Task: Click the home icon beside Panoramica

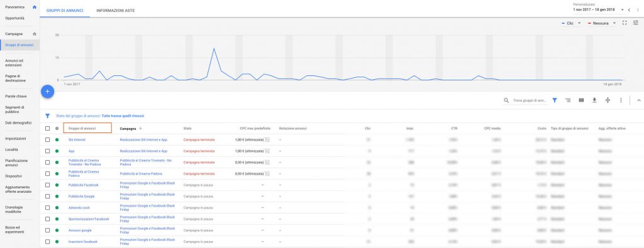Action: click(35, 7)
